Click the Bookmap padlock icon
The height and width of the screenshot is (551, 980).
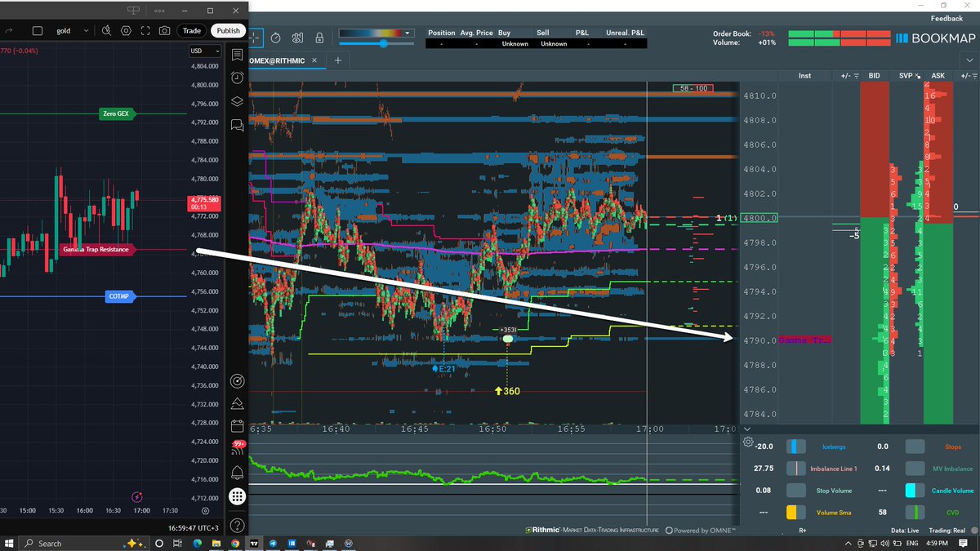click(319, 38)
